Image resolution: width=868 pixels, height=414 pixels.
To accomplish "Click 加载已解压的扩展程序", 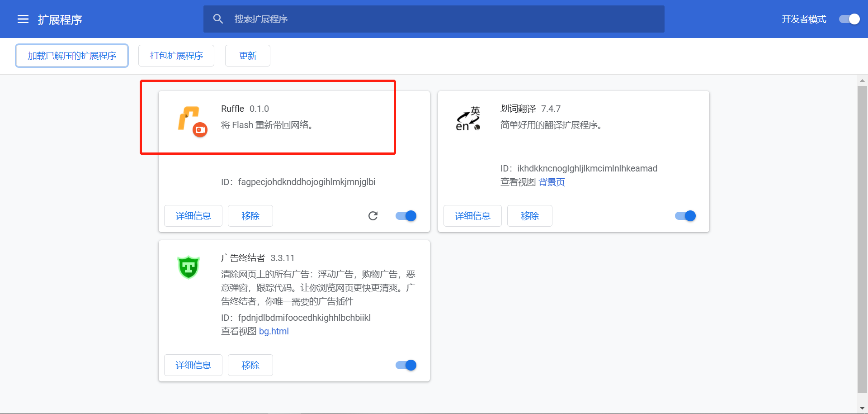I will (x=71, y=55).
